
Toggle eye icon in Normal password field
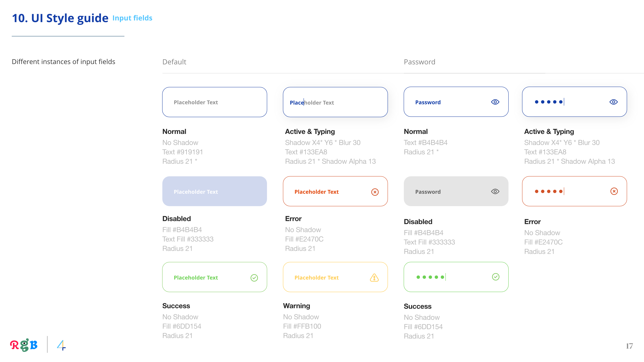[x=495, y=102]
